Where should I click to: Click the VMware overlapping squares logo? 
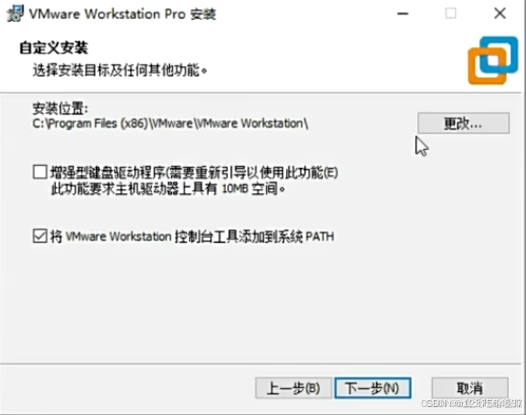(493, 60)
